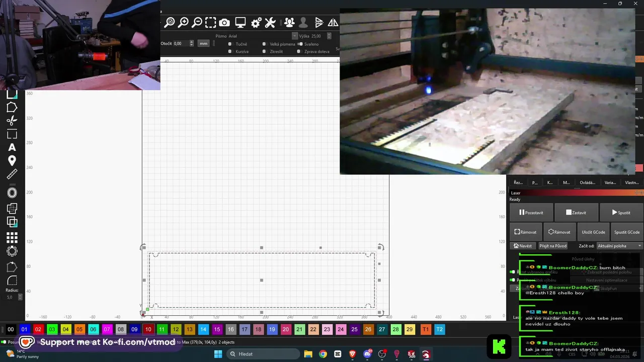
Task: Toggle the Zkreslit switch
Action: click(x=264, y=51)
